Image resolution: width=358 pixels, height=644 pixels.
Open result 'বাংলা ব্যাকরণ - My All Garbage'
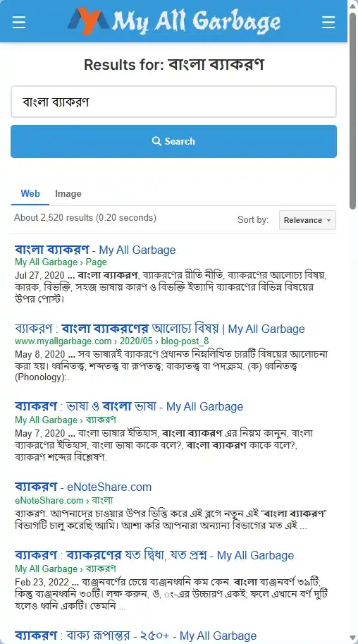pyautogui.click(x=95, y=250)
